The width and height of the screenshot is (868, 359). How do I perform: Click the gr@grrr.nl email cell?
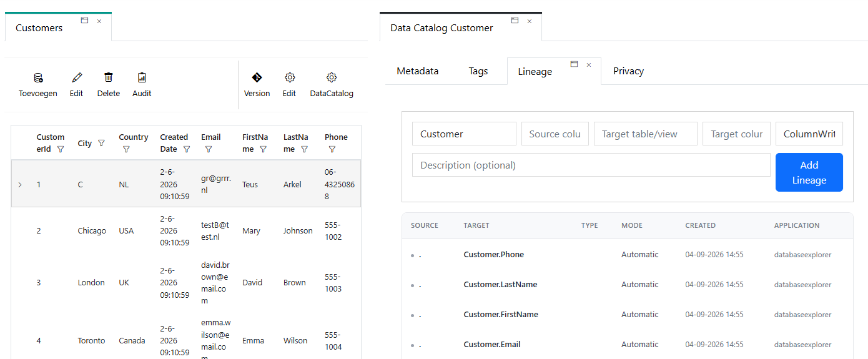pos(216,184)
